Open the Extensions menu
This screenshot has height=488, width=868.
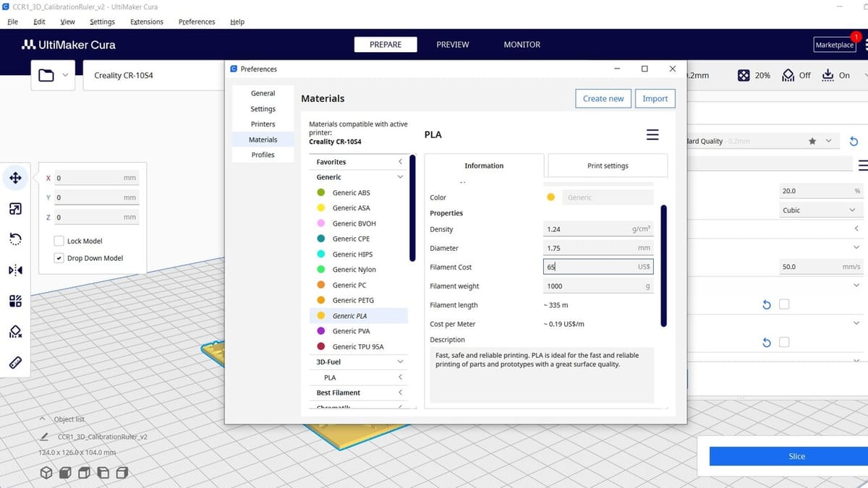coord(147,22)
